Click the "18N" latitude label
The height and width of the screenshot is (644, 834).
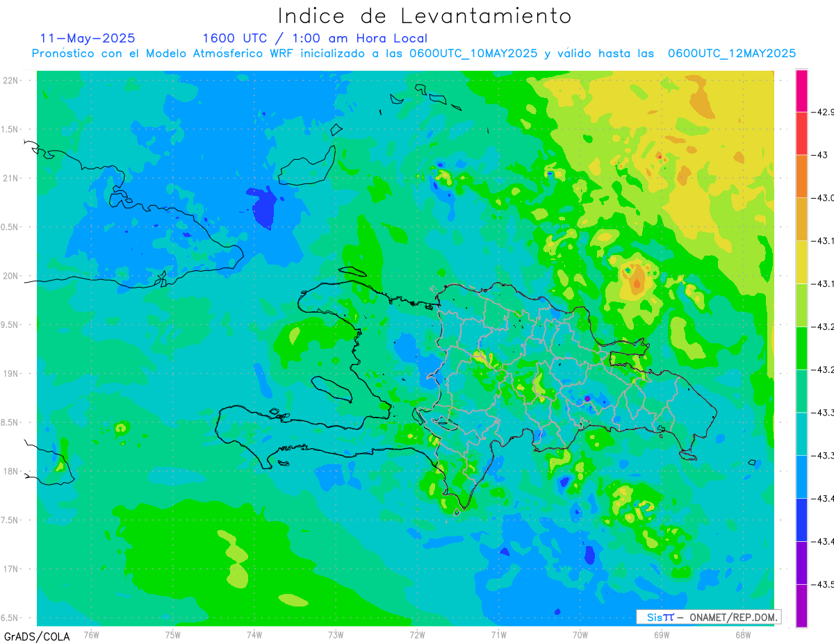(11, 472)
